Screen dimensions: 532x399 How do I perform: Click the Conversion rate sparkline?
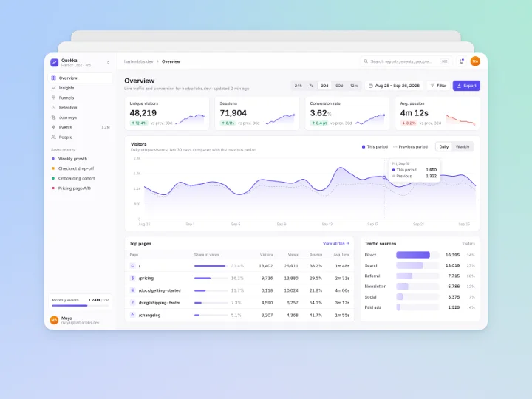point(370,120)
